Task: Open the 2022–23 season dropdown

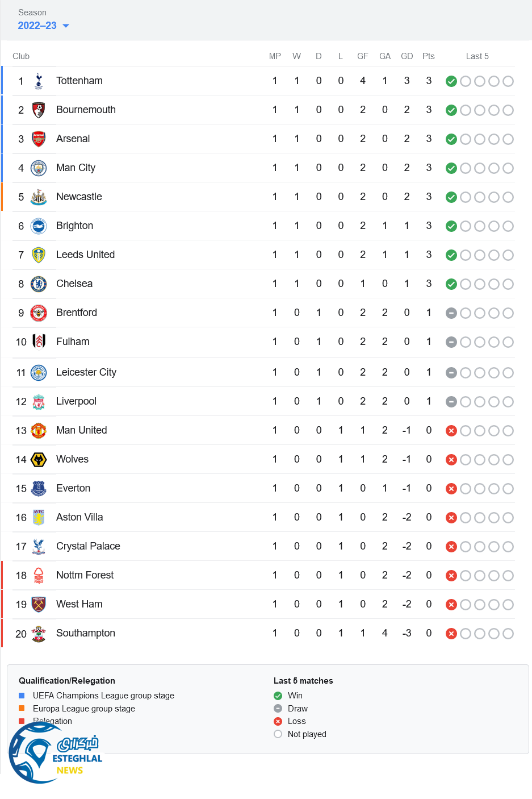Action: pos(37,26)
